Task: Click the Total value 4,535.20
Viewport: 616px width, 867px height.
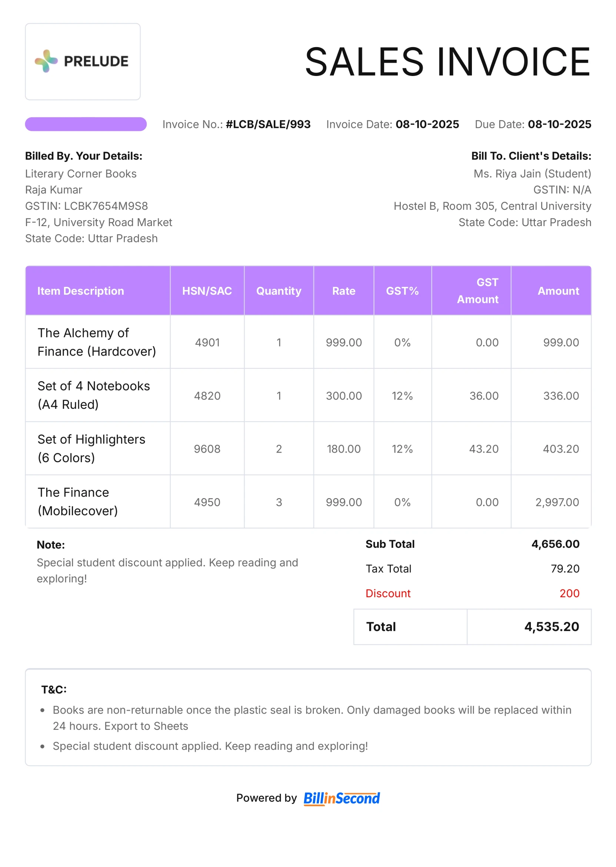Action: [552, 627]
